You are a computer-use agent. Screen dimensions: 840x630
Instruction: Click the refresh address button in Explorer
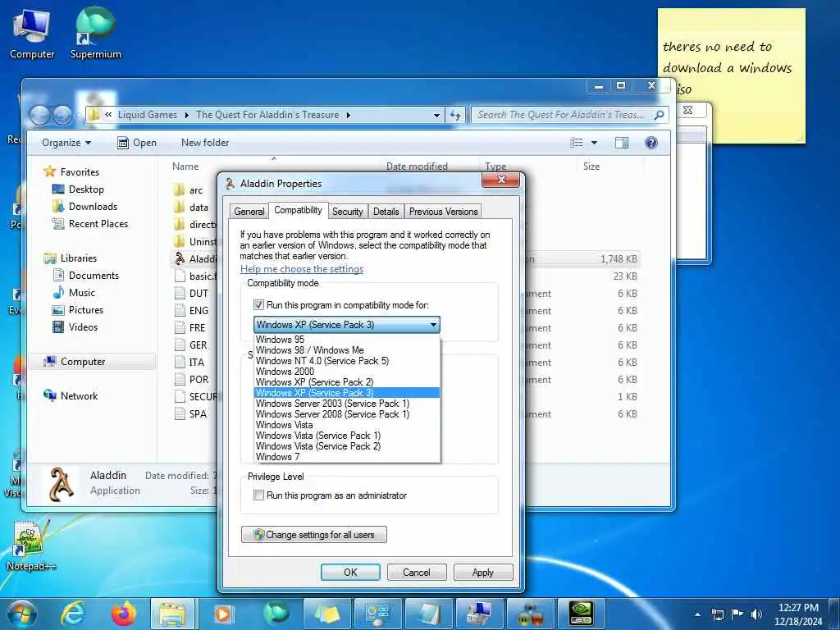click(455, 115)
